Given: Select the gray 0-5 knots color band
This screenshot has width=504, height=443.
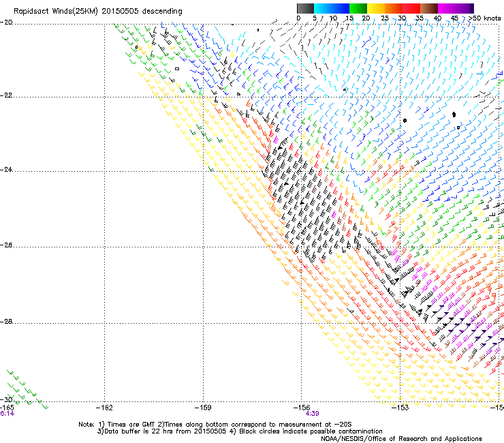Looking at the screenshot, I should [x=305, y=8].
